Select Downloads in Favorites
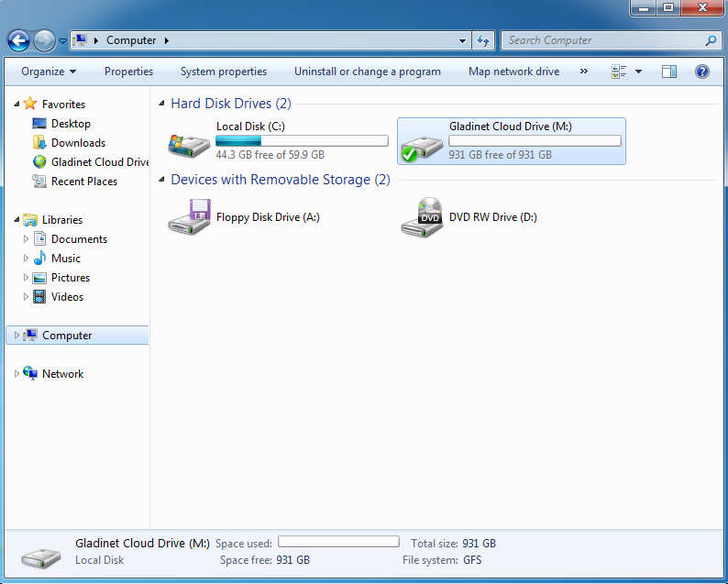 (78, 142)
